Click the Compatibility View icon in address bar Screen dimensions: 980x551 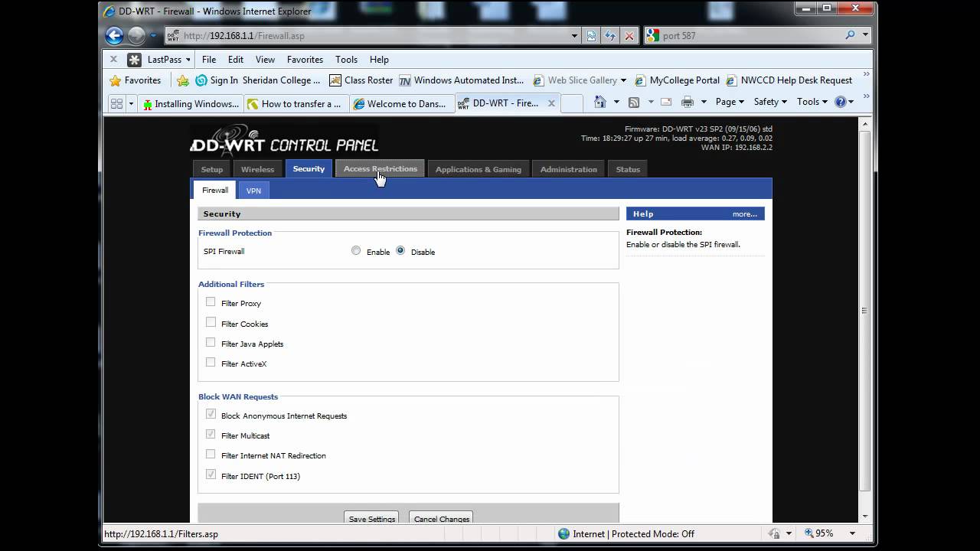(592, 35)
